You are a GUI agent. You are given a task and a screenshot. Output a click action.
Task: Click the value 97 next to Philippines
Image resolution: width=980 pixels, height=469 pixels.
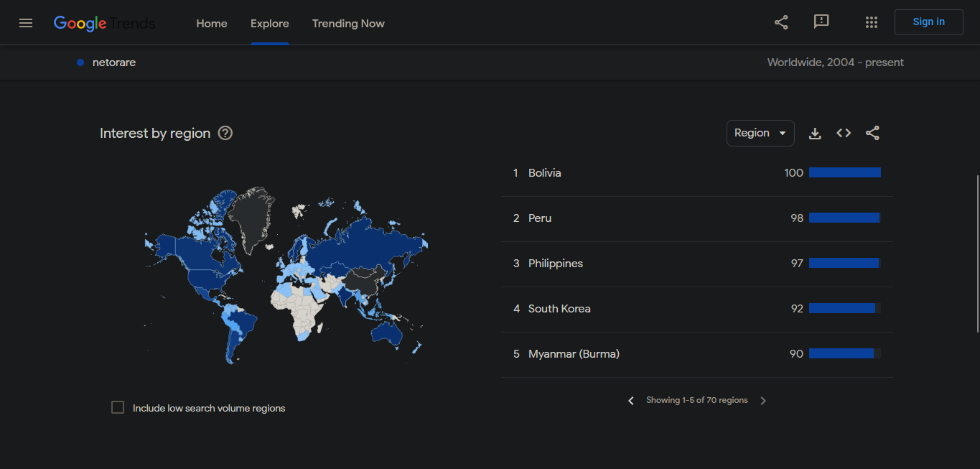click(797, 264)
